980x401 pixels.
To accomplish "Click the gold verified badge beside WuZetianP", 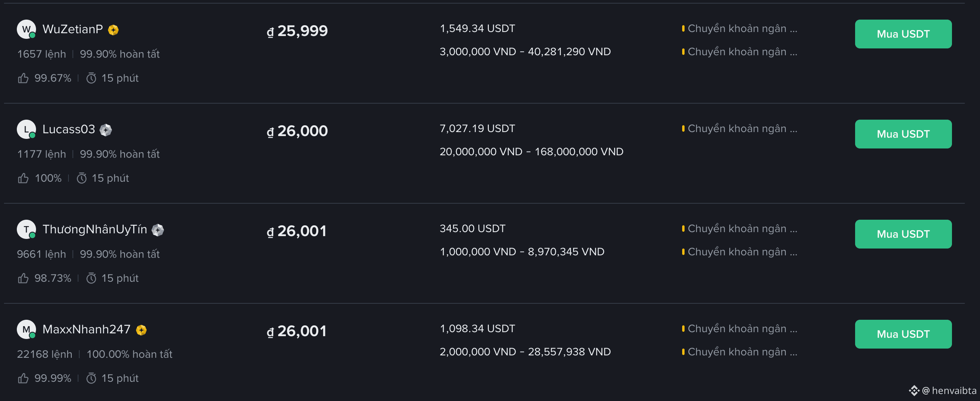I will click(113, 30).
